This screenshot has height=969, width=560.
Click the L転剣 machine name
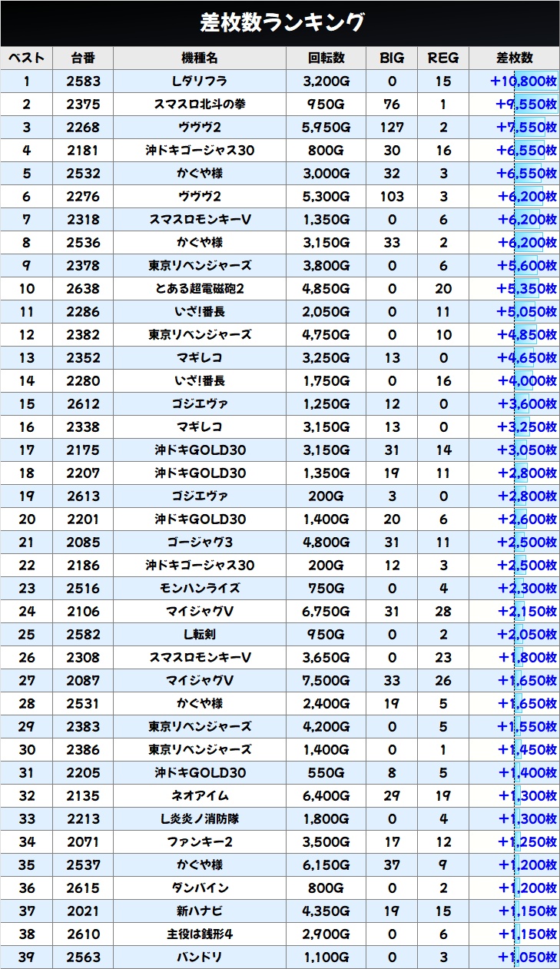(x=200, y=635)
